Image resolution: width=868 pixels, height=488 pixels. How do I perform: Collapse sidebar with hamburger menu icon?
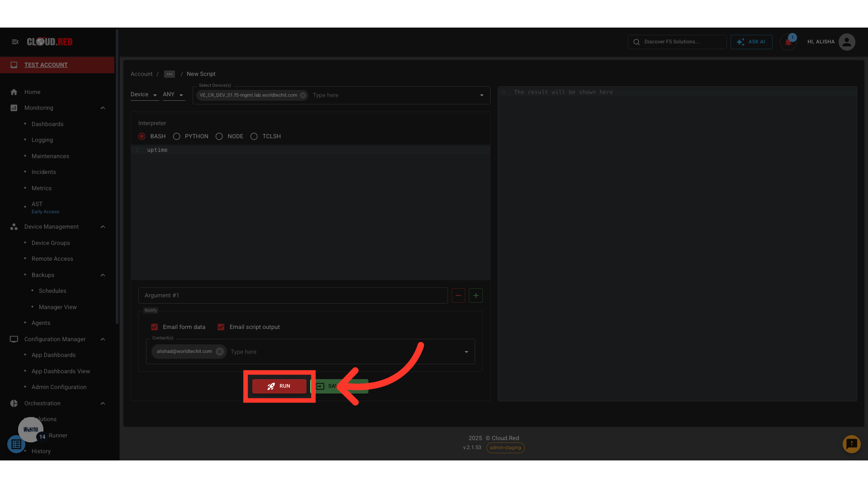click(15, 42)
